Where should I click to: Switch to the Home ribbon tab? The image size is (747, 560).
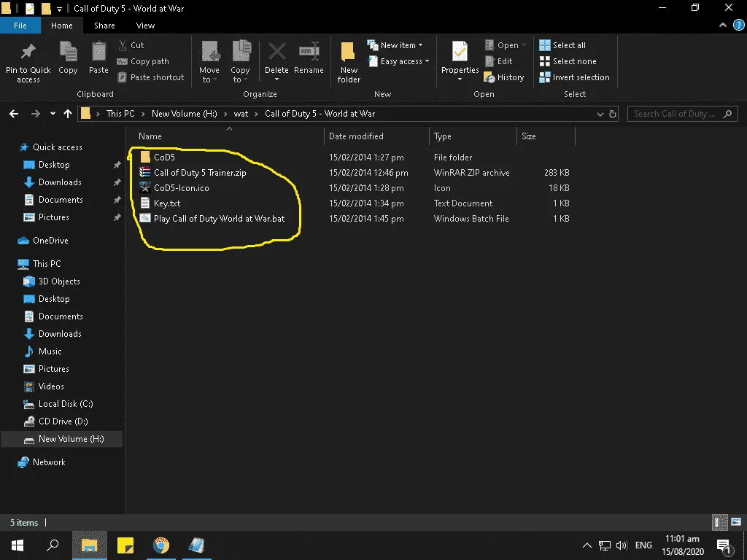point(62,26)
